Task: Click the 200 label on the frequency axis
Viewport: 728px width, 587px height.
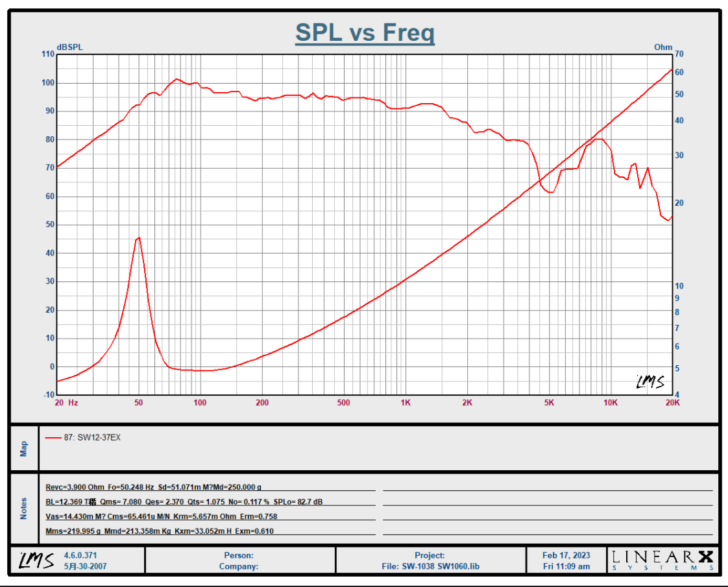Action: (x=262, y=403)
